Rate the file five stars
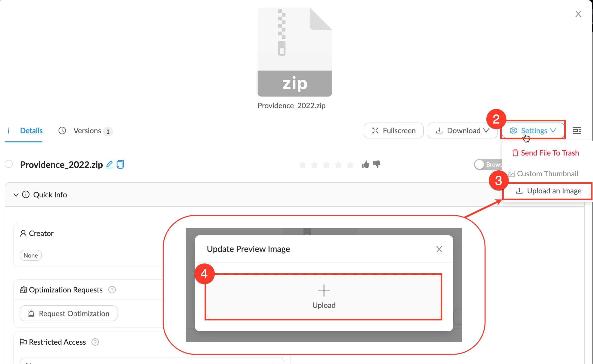This screenshot has height=364, width=593. [350, 165]
